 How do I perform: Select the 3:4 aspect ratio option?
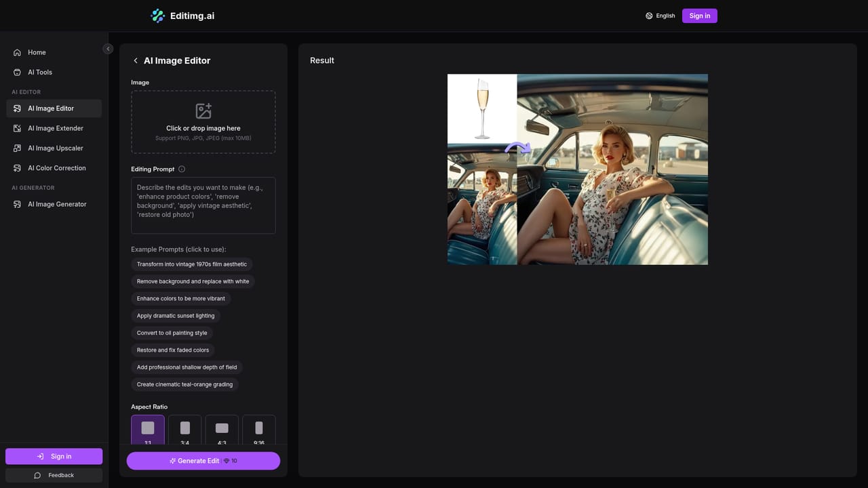185,430
